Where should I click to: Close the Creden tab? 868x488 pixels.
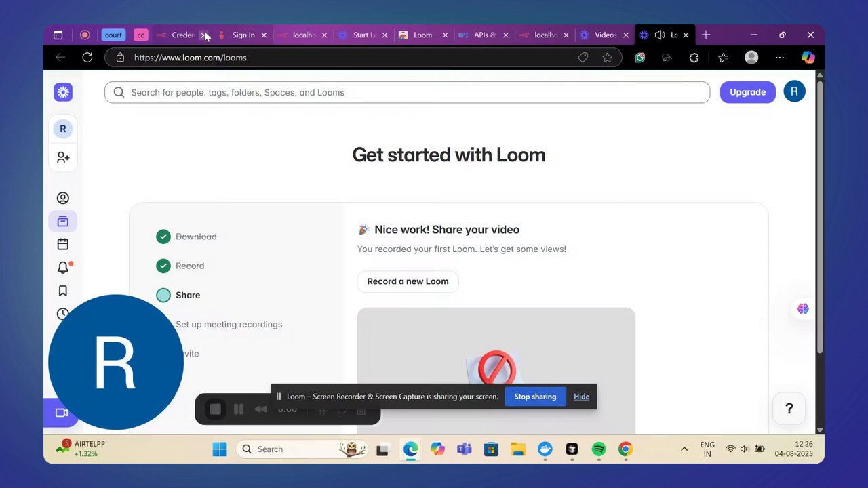[203, 35]
